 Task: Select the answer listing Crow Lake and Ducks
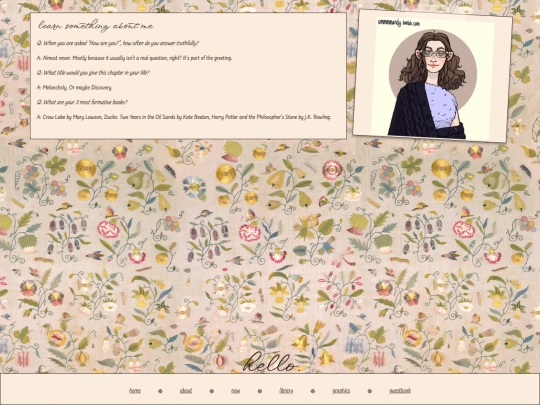pos(184,117)
